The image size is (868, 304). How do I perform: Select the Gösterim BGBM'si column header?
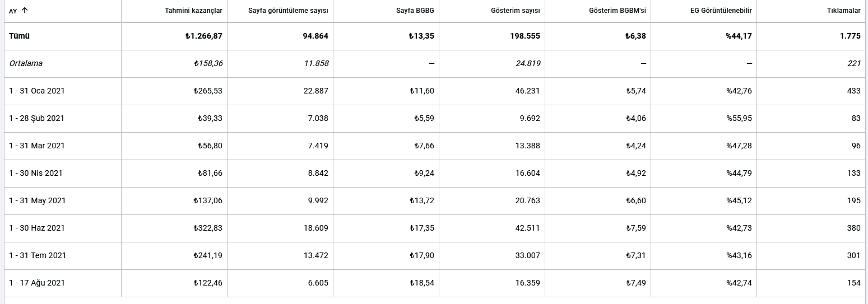(x=618, y=11)
